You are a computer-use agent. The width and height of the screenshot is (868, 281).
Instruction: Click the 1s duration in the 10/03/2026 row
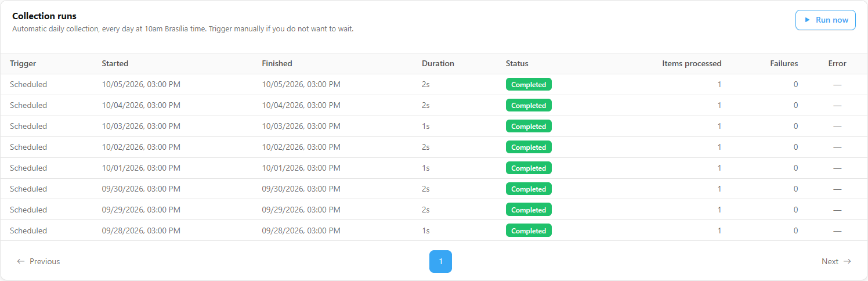tap(426, 126)
